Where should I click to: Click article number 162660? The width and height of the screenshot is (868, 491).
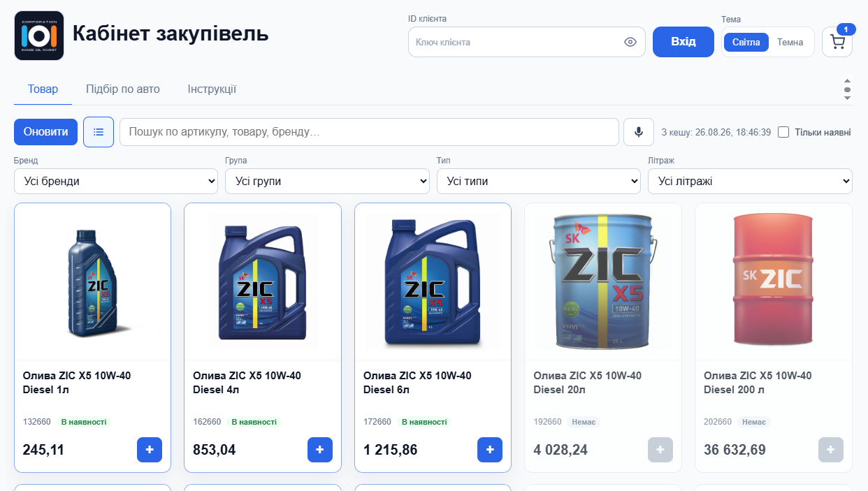pos(207,422)
